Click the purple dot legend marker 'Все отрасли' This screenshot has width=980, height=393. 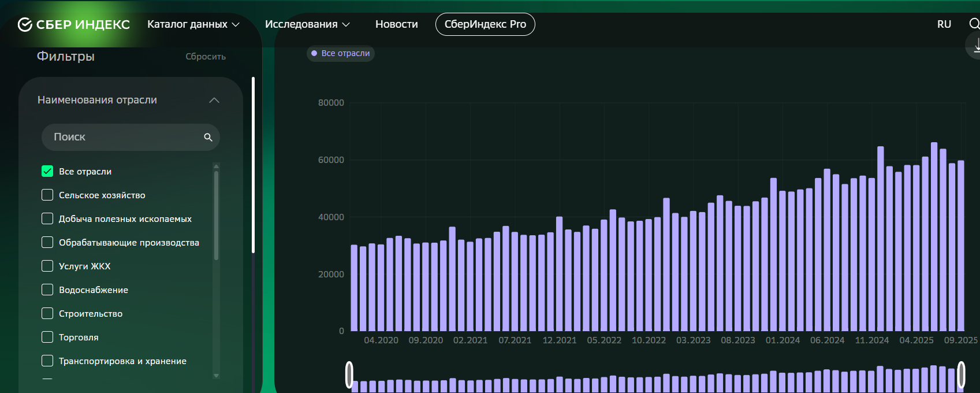pyautogui.click(x=314, y=53)
